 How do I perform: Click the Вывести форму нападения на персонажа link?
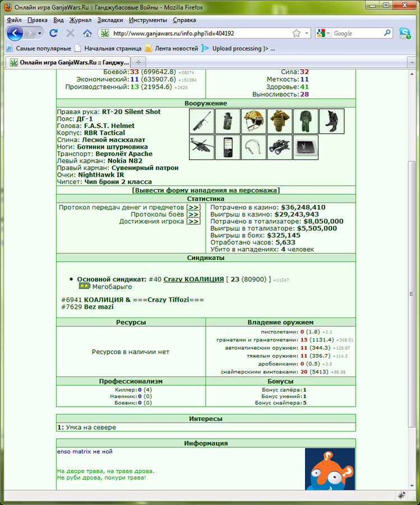206,190
